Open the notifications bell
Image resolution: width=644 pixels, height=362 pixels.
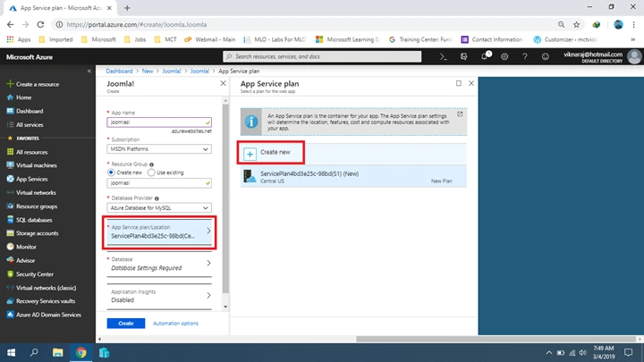pos(484,57)
